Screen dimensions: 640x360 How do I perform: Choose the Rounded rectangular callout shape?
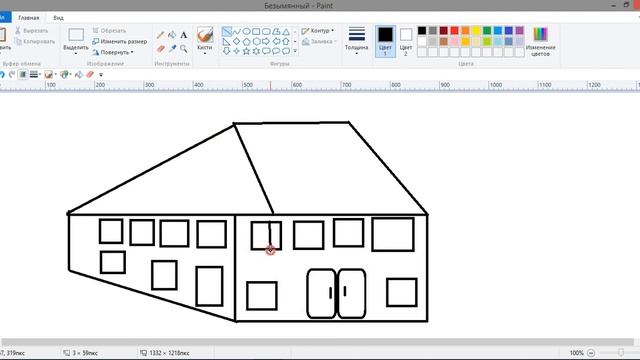(x=266, y=51)
